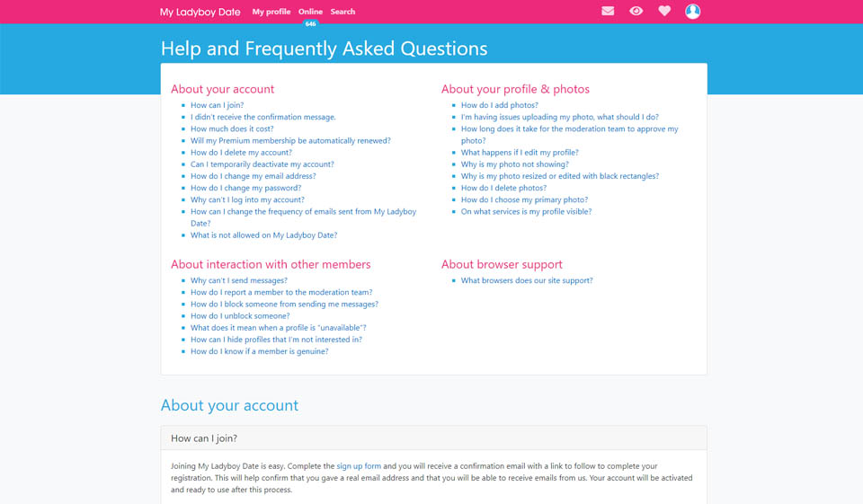The height and width of the screenshot is (504, 863).
Task: Open 'What browsers does our site support?'
Action: point(527,281)
